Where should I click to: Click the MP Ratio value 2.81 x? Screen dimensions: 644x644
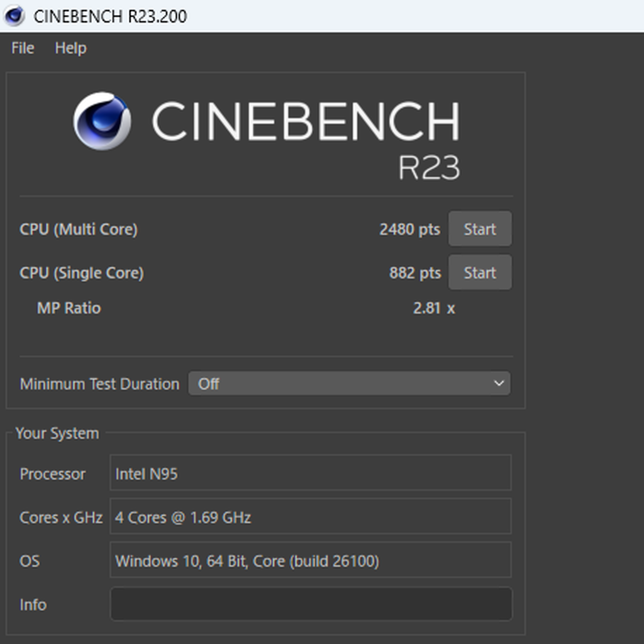click(x=433, y=308)
